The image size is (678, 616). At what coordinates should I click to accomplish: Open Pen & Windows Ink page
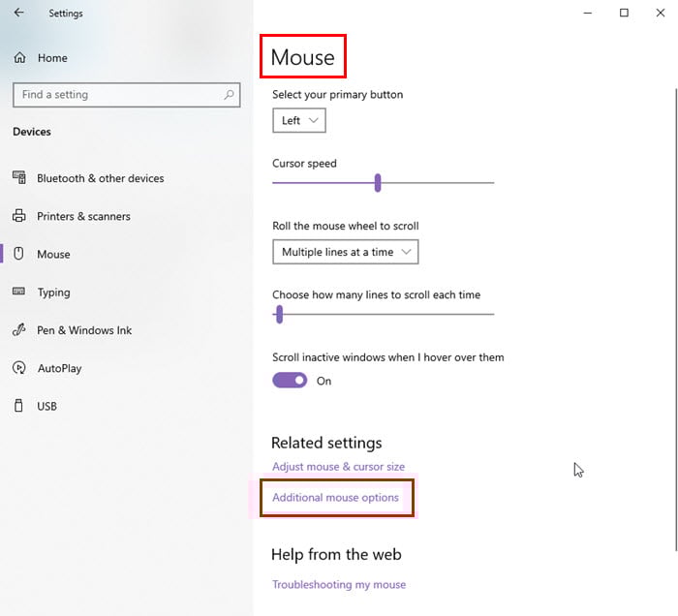[84, 330]
